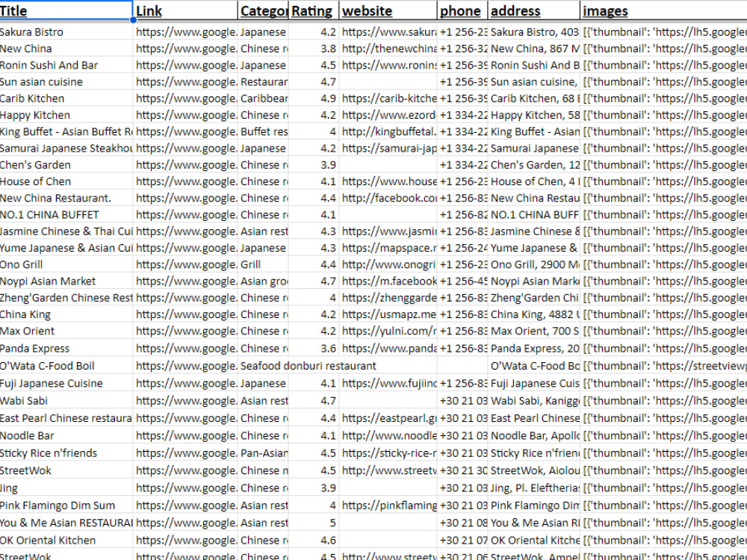Select China King, 4882 address cell
The width and height of the screenshot is (747, 560).
(533, 315)
